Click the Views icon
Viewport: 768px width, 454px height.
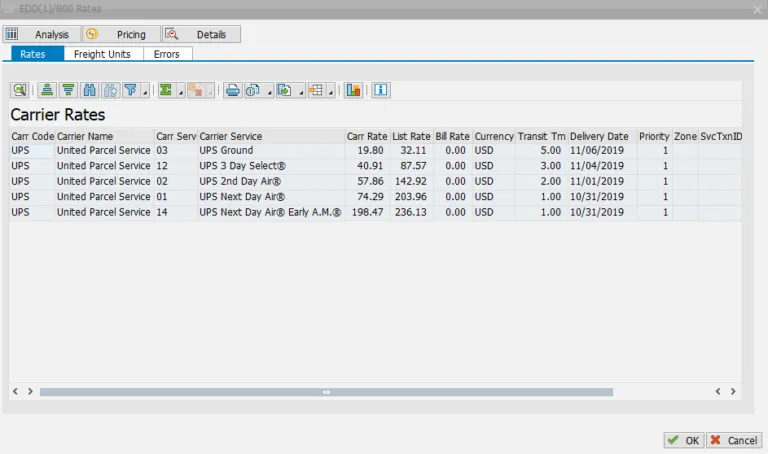(x=253, y=90)
